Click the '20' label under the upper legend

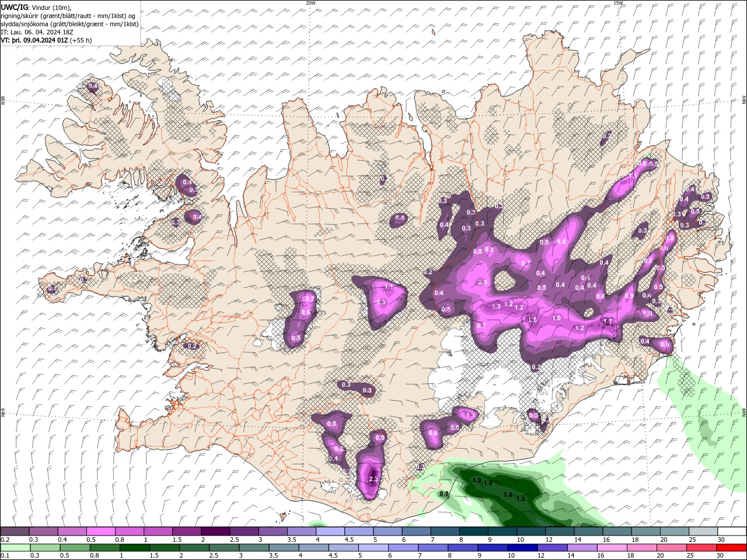(664, 540)
